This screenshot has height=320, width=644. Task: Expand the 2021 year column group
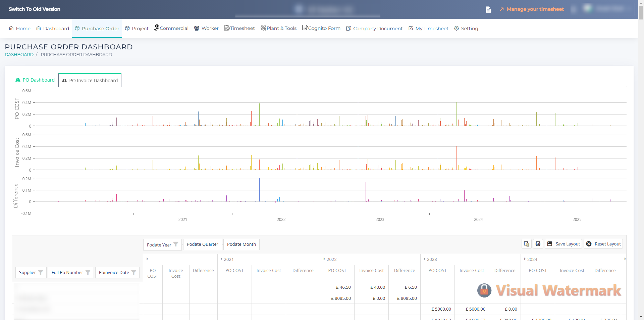pyautogui.click(x=221, y=259)
